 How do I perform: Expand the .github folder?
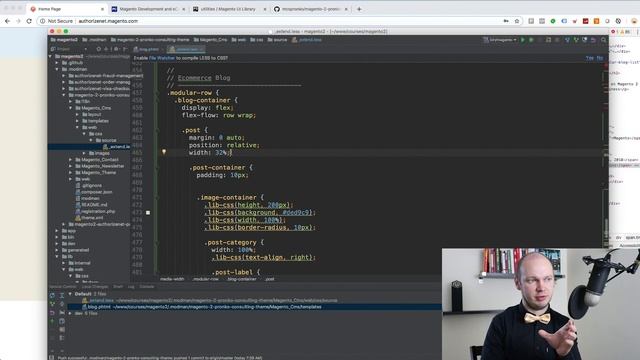[x=57, y=63]
